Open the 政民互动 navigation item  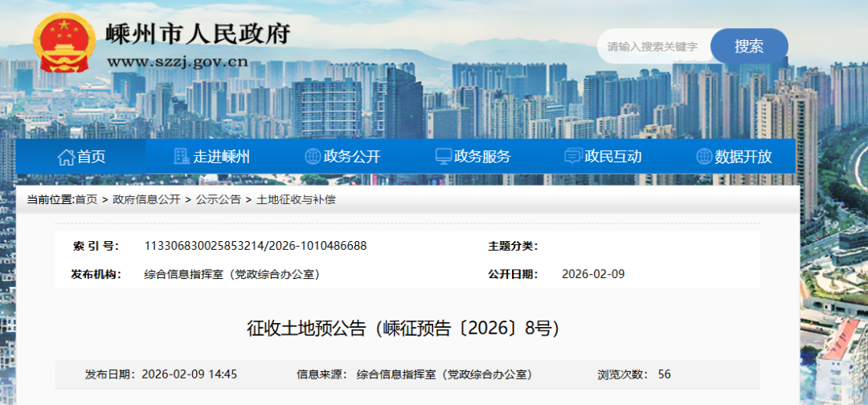pyautogui.click(x=613, y=157)
